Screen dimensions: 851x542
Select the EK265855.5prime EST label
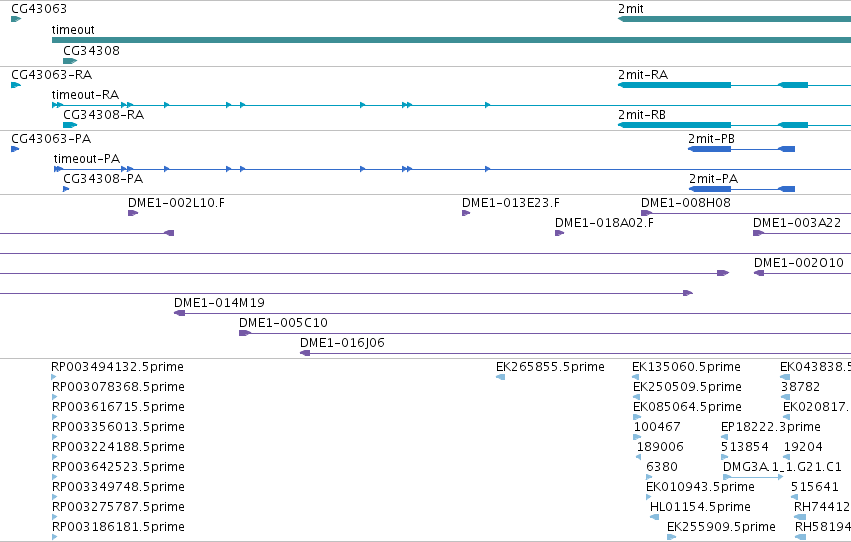pyautogui.click(x=550, y=367)
